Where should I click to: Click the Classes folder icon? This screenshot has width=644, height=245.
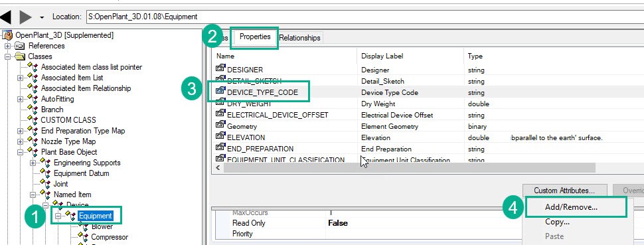point(20,56)
